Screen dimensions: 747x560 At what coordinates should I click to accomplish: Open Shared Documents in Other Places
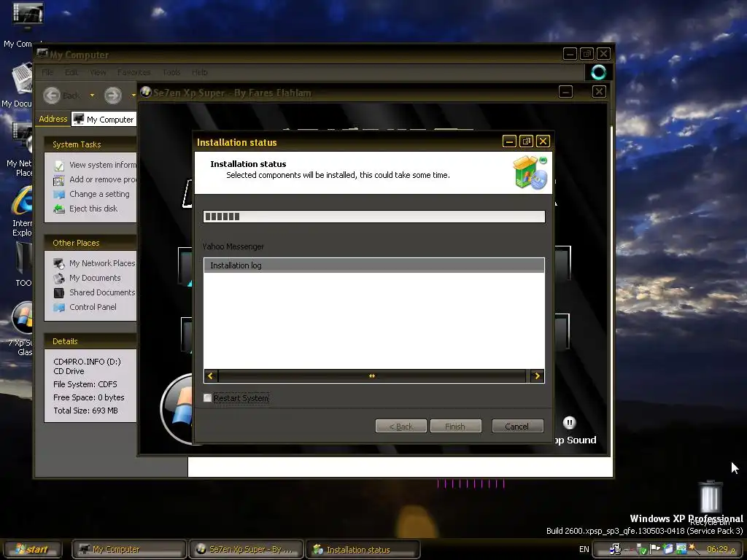tap(102, 292)
